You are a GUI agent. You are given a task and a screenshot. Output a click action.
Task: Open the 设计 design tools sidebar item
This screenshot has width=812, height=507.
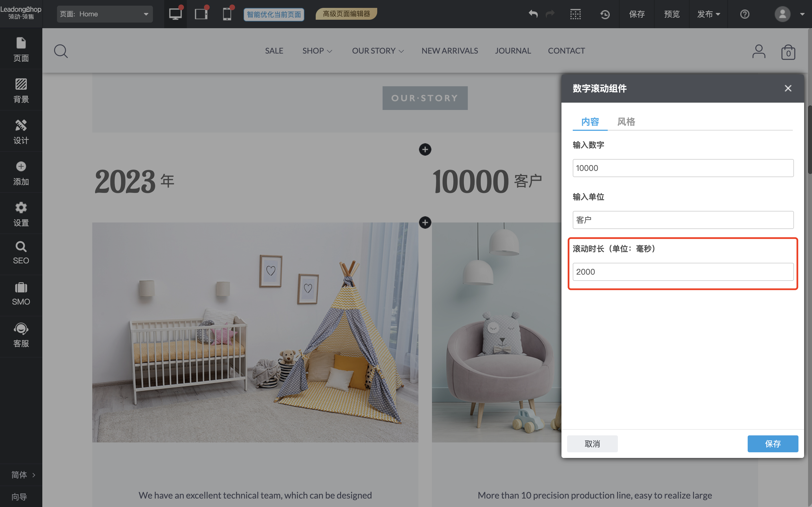[x=21, y=131]
